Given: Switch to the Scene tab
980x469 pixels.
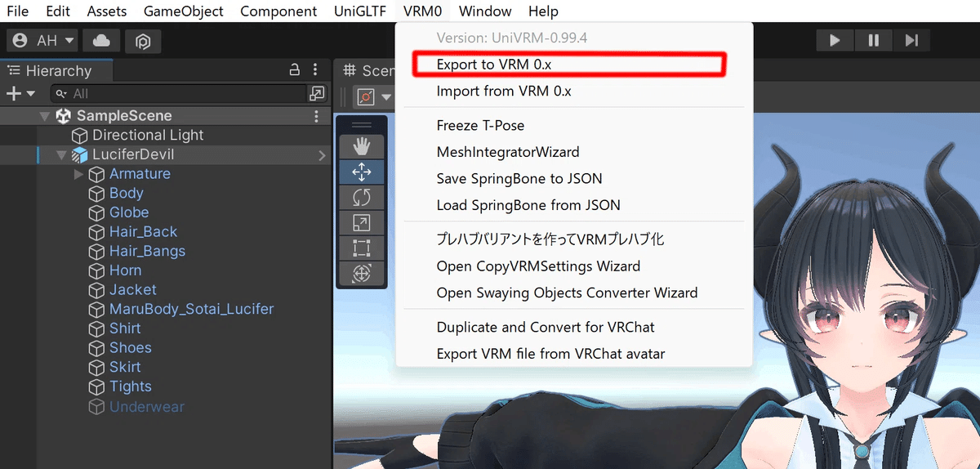Looking at the screenshot, I should click(368, 71).
